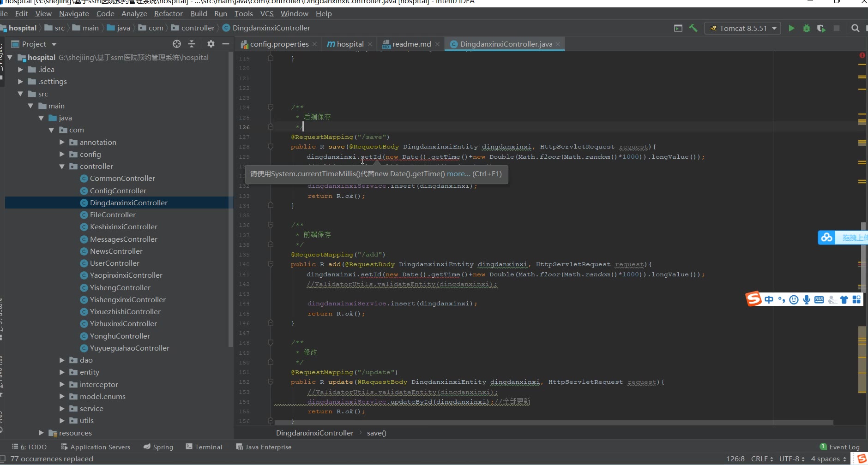Click the 'more...' link in tooltip
Screen dimensions: 868x465
[458, 174]
